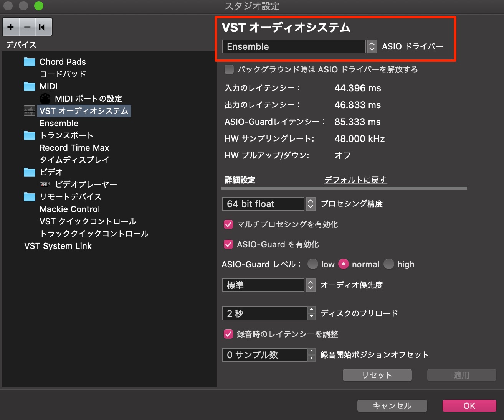Click the 0 サンプル数 offset field
This screenshot has height=420, width=504.
[265, 355]
